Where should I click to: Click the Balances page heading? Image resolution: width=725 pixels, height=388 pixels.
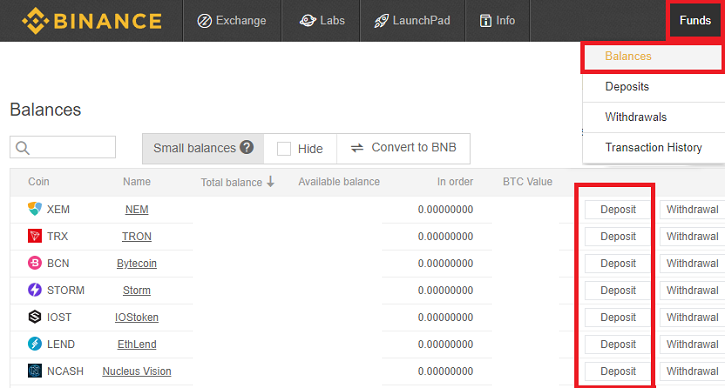[x=45, y=110]
